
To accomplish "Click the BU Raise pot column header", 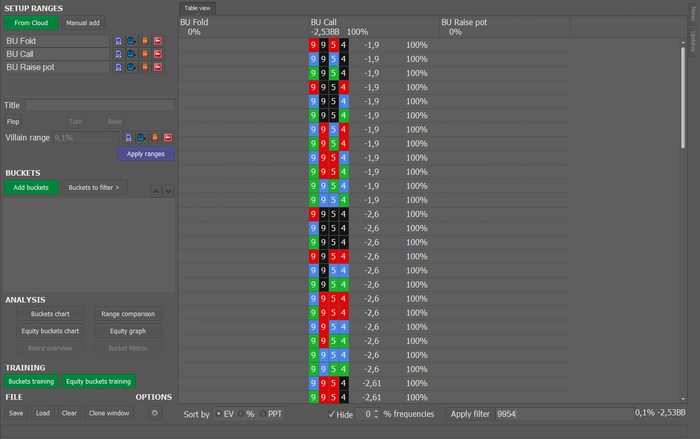I will (x=504, y=27).
